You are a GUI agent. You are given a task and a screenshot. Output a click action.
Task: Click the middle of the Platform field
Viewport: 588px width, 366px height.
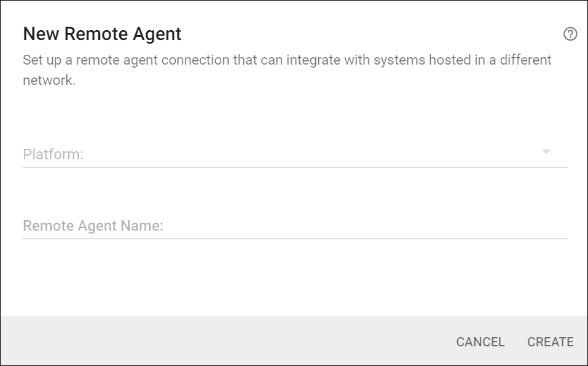tap(295, 154)
